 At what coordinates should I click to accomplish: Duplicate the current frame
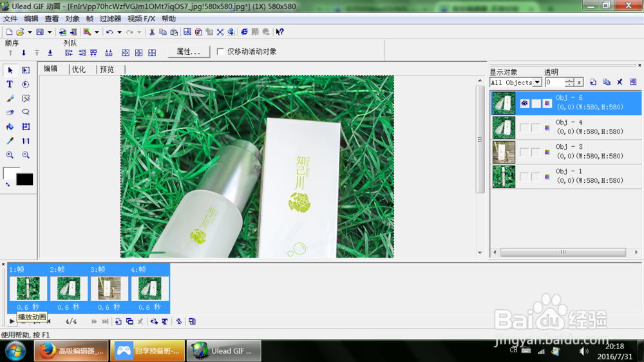[x=129, y=321]
